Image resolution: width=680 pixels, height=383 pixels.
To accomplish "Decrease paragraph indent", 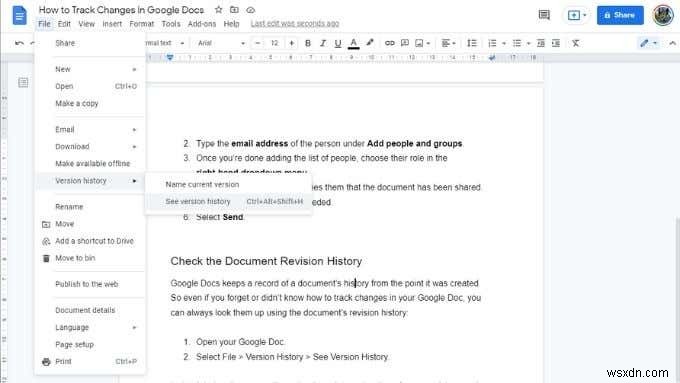I will coord(540,43).
